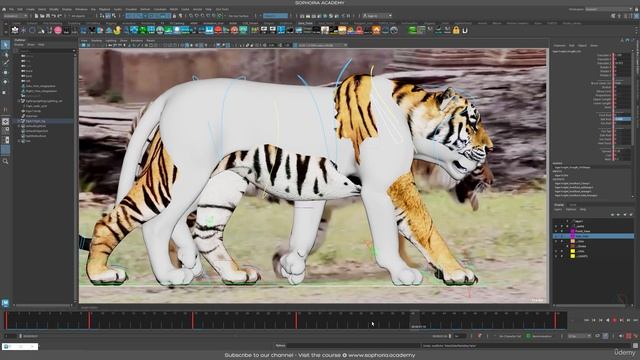The height and width of the screenshot is (360, 640).
Task: Step back one frame
Action: [x=593, y=320]
